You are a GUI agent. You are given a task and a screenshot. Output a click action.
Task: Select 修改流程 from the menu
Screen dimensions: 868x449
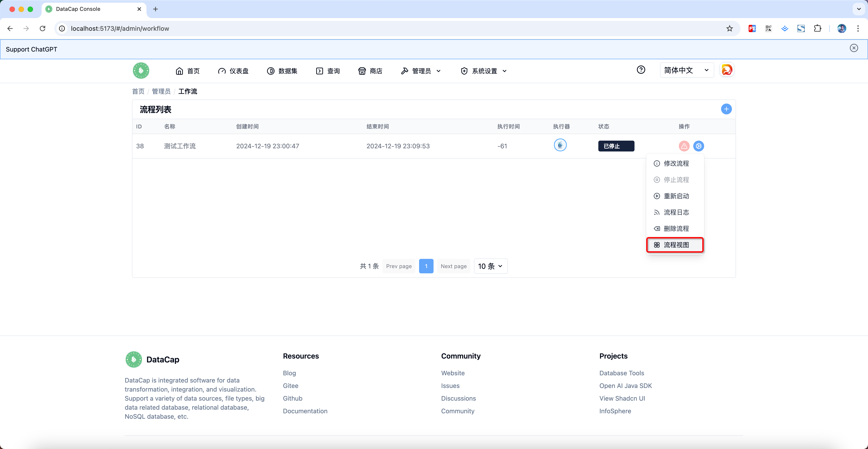click(x=675, y=163)
